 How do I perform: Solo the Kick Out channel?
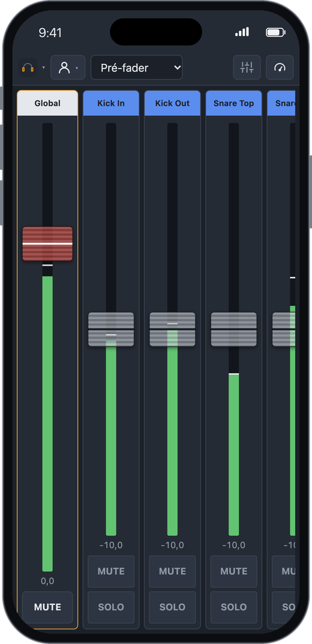(x=172, y=607)
